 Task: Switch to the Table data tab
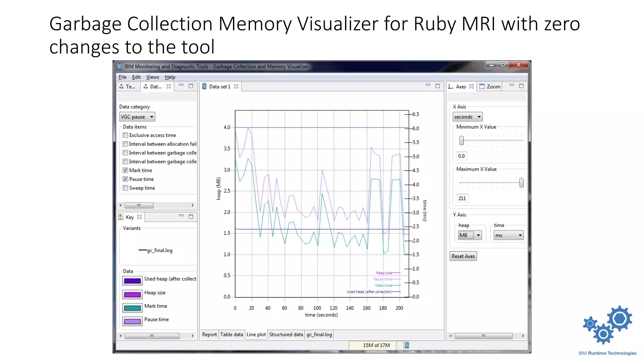click(x=231, y=334)
